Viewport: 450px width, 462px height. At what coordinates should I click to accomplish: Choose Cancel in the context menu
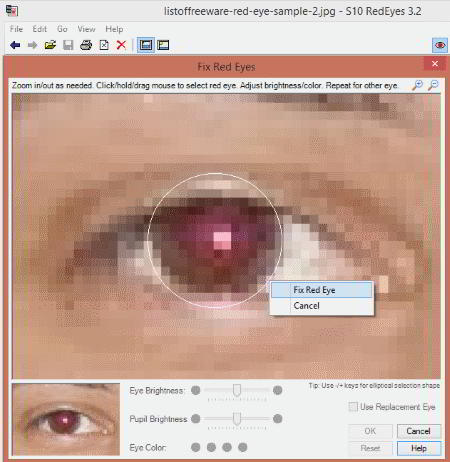322,306
